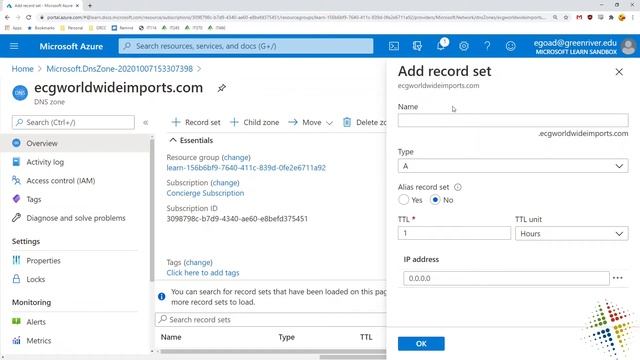Viewport: 640px width, 360px height.
Task: Click here to add tags
Action: tap(203, 273)
